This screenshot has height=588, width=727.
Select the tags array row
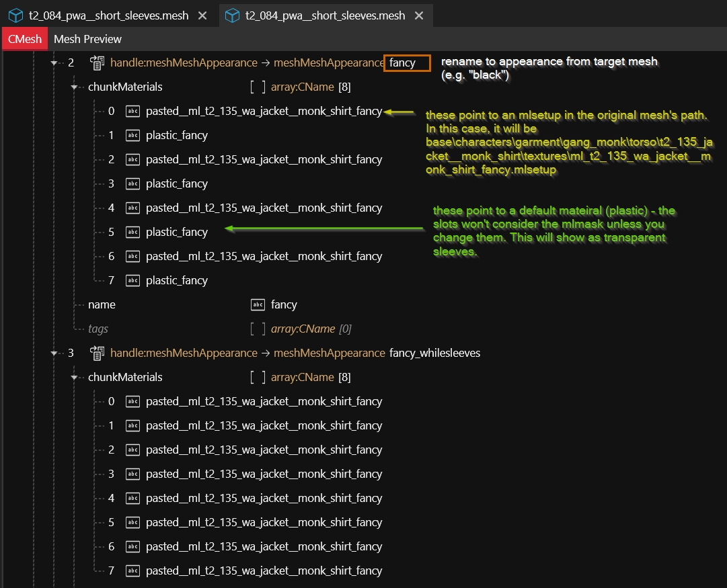(98, 329)
